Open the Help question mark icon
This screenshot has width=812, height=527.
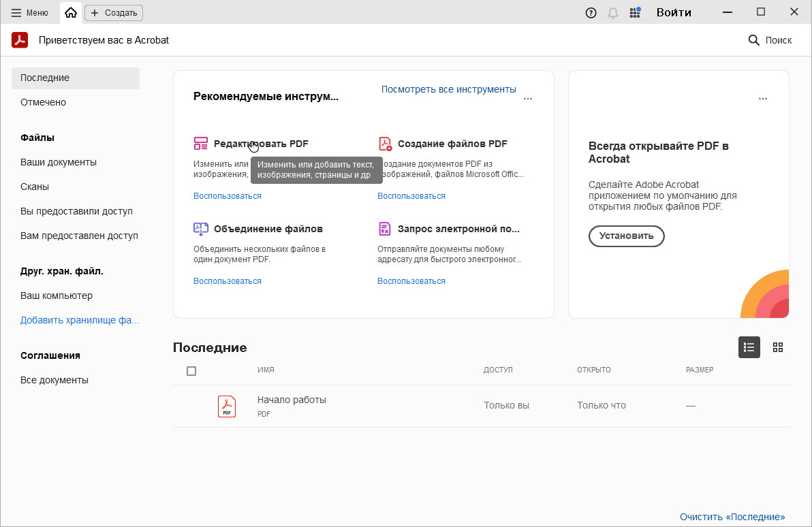pos(591,13)
